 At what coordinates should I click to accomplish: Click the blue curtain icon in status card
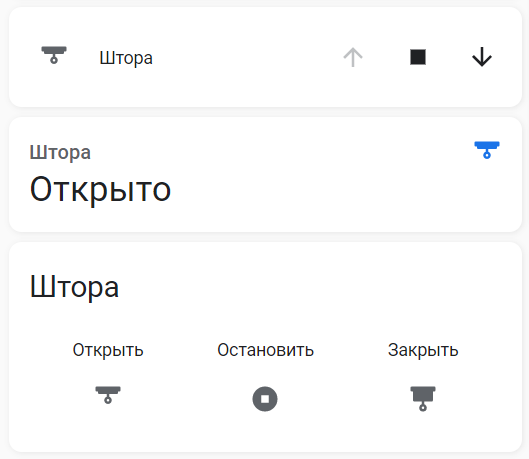click(487, 150)
